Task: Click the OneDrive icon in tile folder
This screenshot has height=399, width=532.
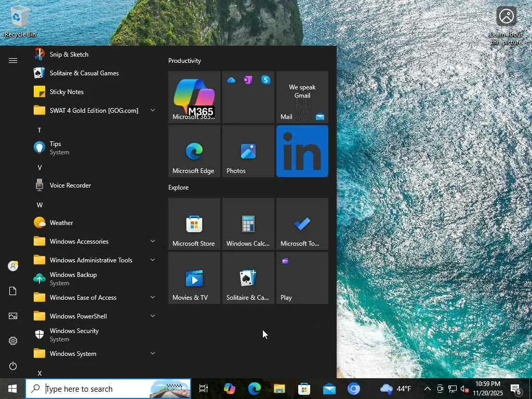Action: point(231,80)
